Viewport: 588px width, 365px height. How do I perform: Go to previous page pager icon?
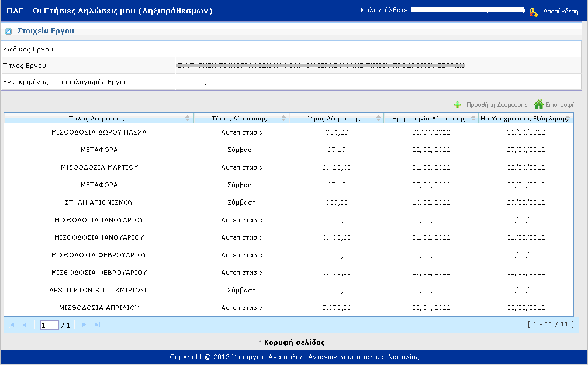[25, 325]
